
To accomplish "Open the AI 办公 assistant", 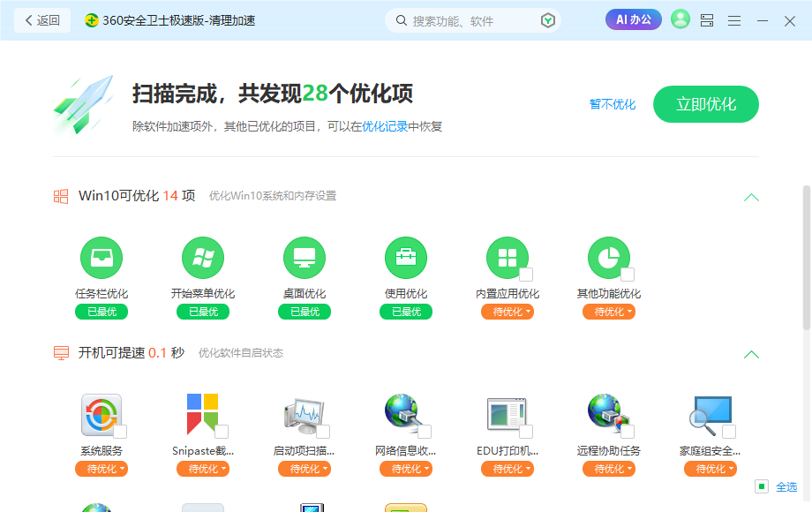I will coord(633,19).
